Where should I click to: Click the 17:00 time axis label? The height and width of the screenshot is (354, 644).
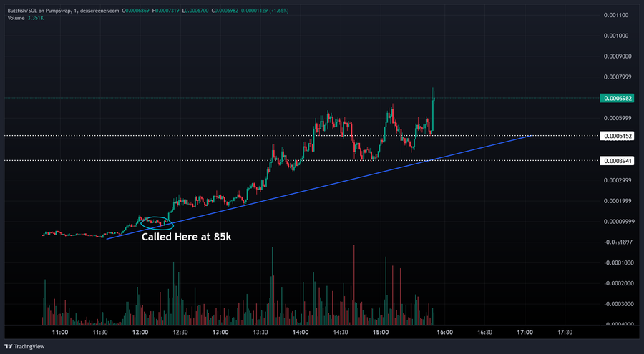coord(525,333)
